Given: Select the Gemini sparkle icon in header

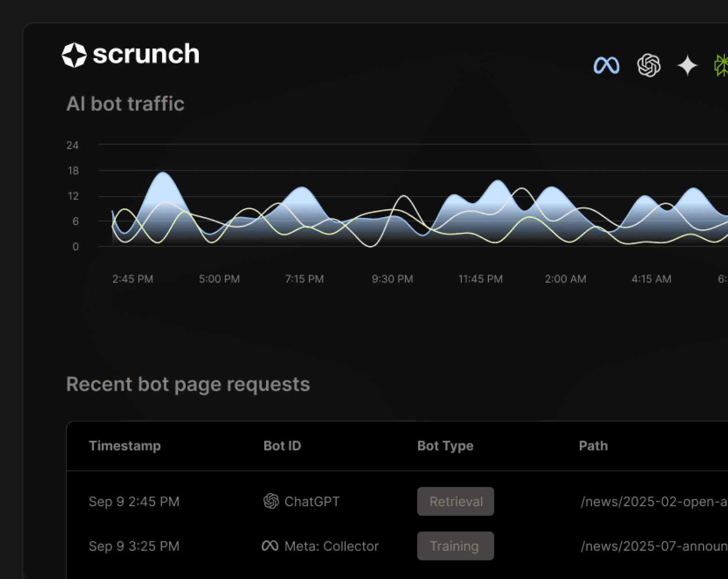Looking at the screenshot, I should pos(688,65).
